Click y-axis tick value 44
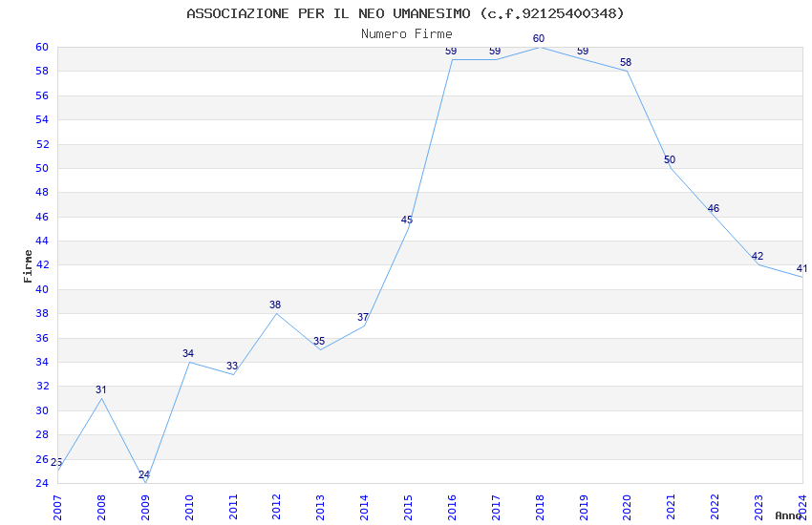Screen dimensions: 812x525 (x=42, y=241)
